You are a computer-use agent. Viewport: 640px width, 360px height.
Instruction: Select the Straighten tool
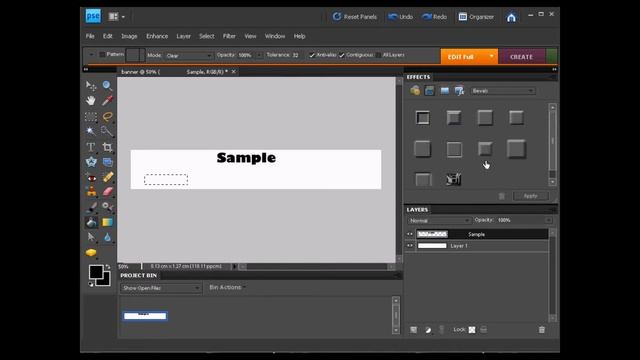107,162
